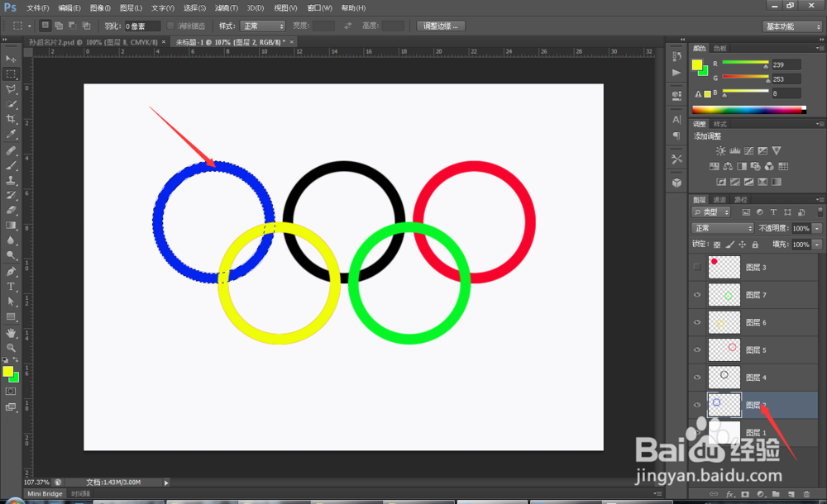Select the Gradient tool
827x504 pixels.
(11, 225)
